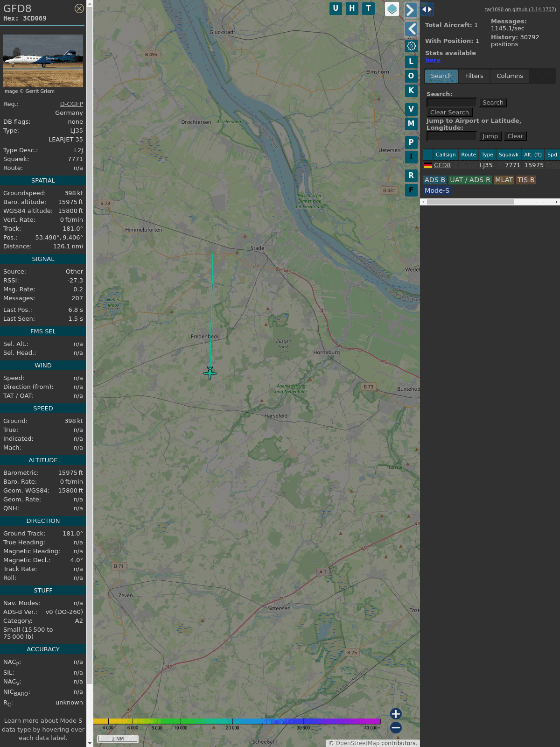Focus the Search text field
The image size is (560, 747).
point(451,103)
